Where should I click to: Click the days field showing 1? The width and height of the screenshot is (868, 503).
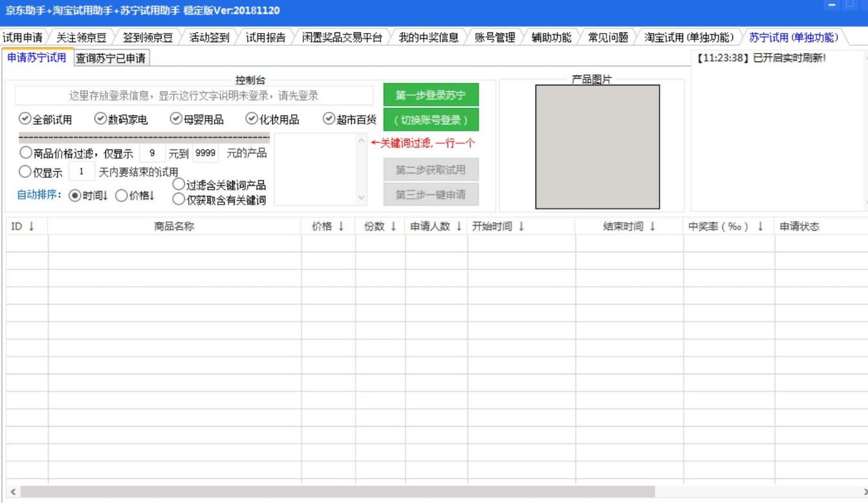coord(81,172)
